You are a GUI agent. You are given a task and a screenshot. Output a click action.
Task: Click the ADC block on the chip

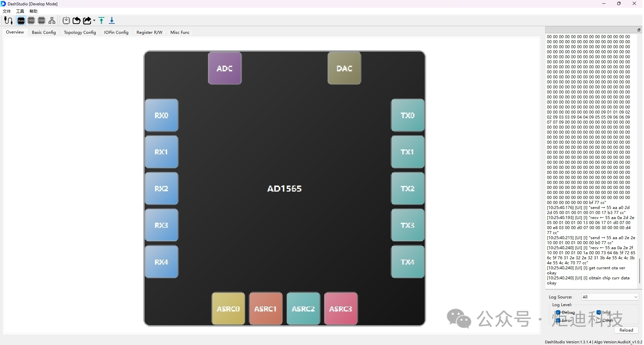click(x=225, y=68)
